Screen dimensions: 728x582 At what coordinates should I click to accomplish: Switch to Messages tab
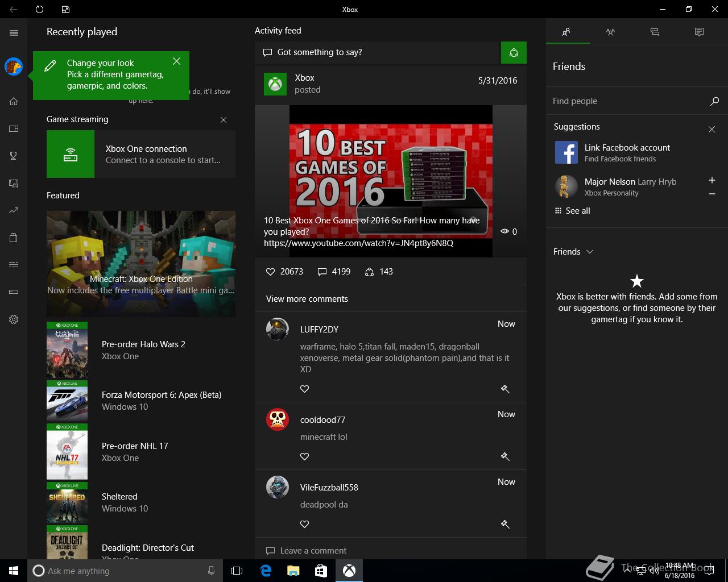(655, 32)
